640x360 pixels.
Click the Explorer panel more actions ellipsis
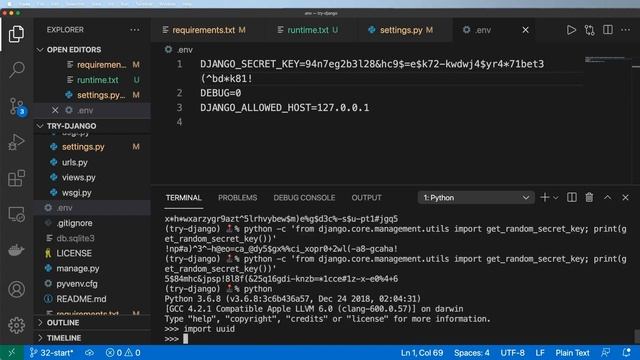134,30
